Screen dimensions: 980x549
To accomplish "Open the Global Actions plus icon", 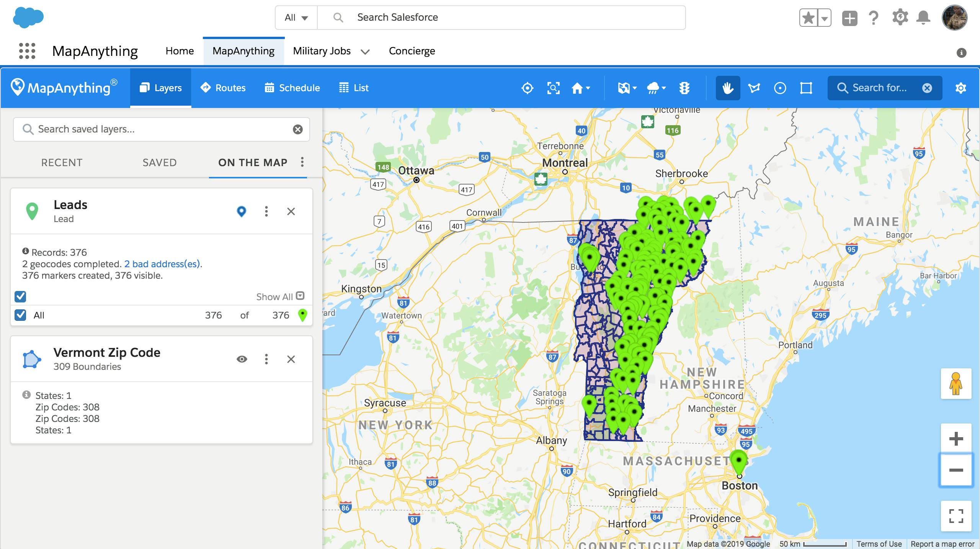I will (x=849, y=18).
